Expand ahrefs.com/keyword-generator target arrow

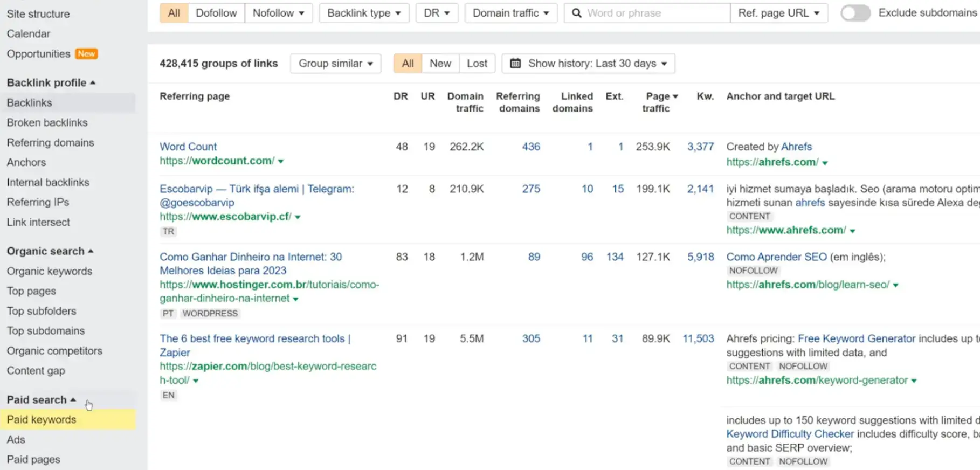click(914, 381)
